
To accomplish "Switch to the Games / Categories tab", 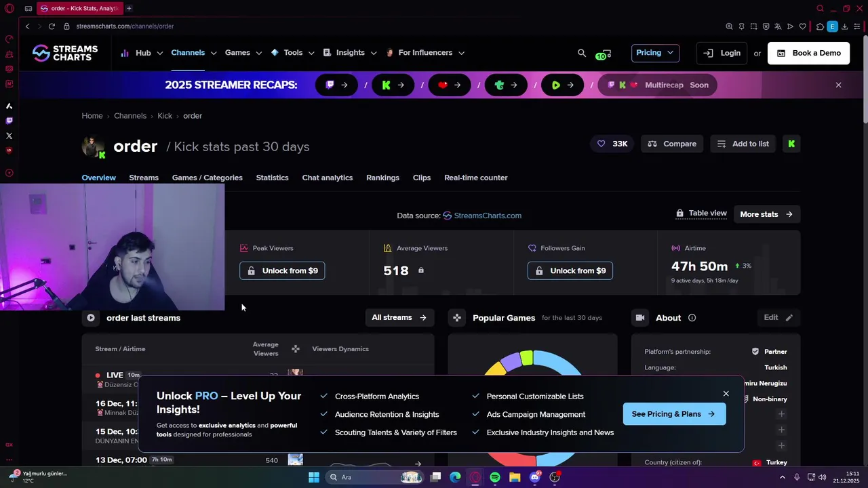I will (207, 178).
